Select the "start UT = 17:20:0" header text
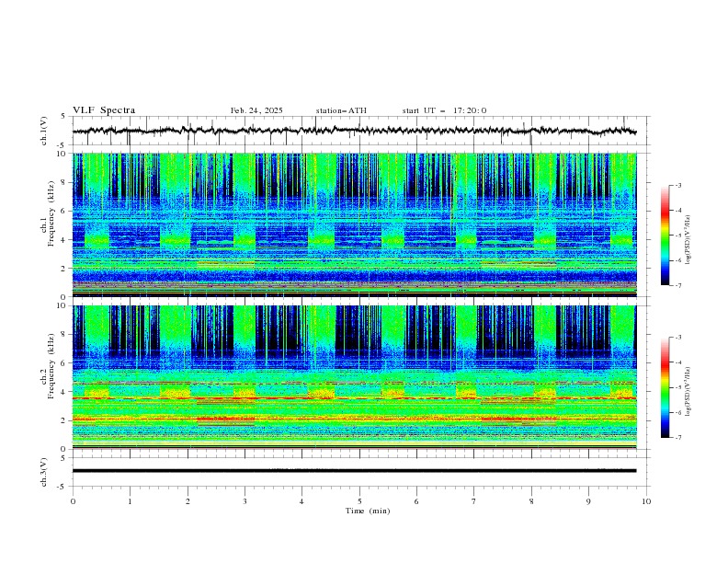The width and height of the screenshot is (728, 563). 444,110
